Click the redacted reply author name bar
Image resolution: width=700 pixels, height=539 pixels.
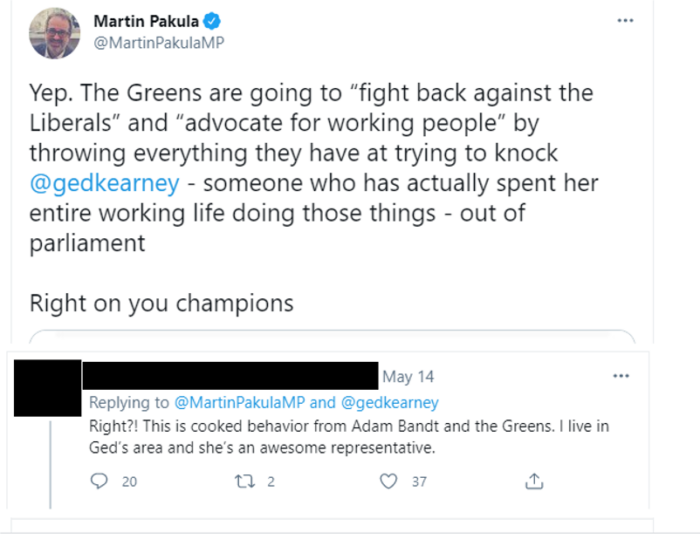tap(229, 376)
